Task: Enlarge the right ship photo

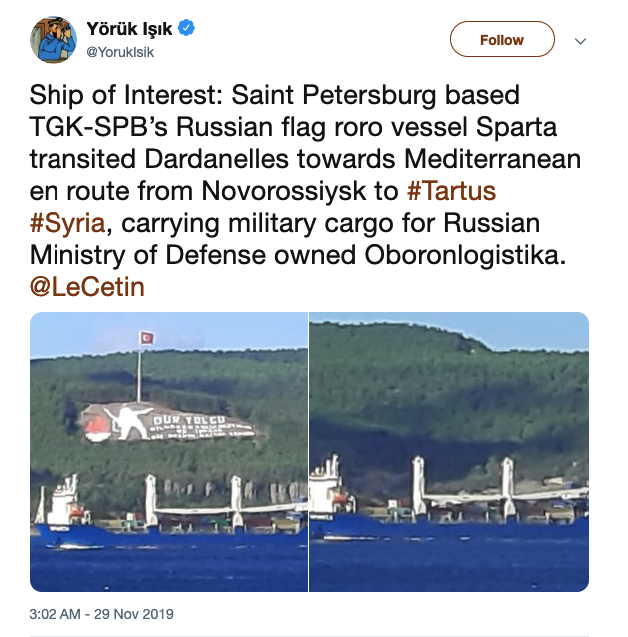Action: tap(449, 451)
